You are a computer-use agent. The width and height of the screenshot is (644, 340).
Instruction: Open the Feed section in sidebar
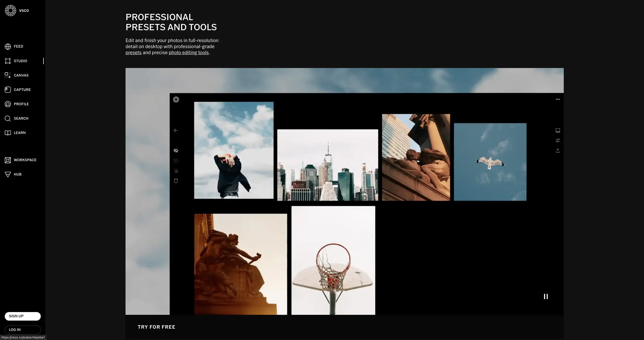tap(18, 46)
